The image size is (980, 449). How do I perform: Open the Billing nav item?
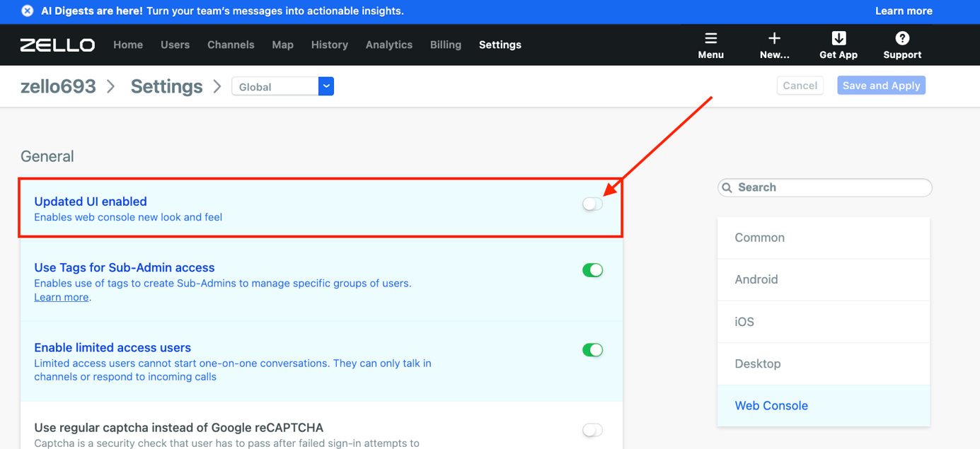pos(446,45)
